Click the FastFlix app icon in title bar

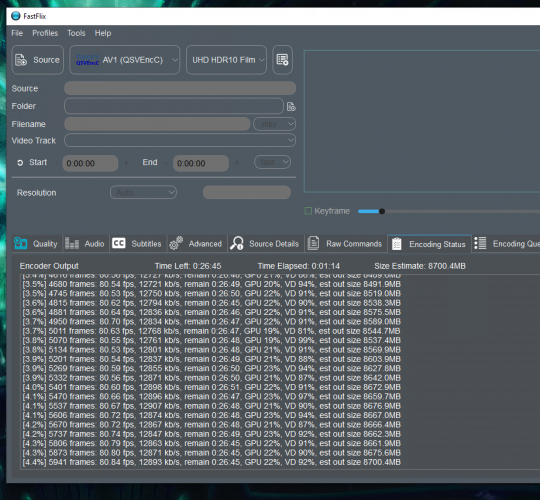pos(15,16)
